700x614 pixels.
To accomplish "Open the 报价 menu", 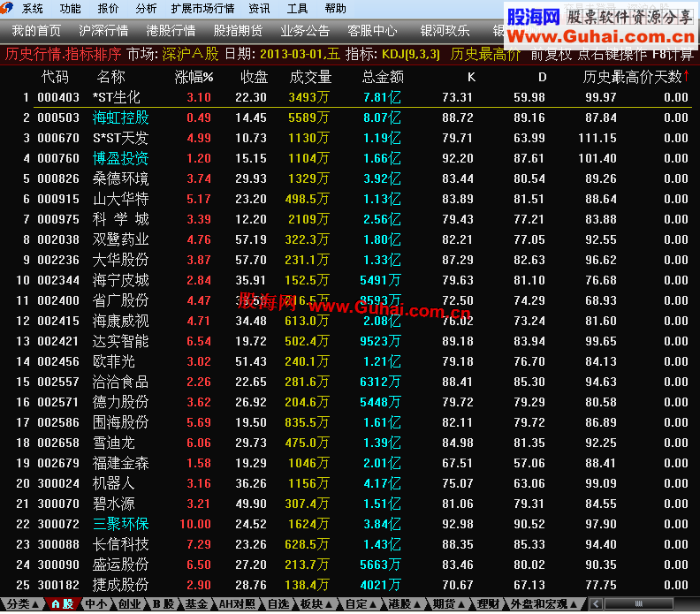I will (108, 9).
